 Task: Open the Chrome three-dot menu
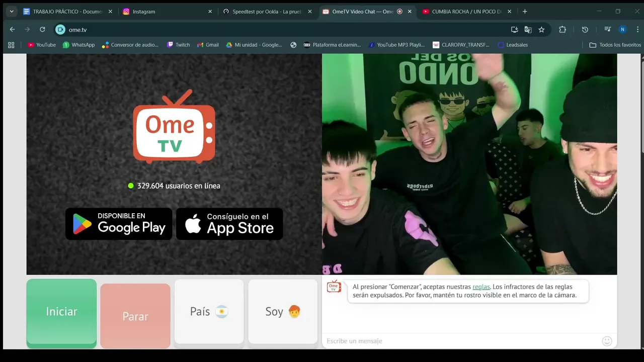click(x=637, y=30)
